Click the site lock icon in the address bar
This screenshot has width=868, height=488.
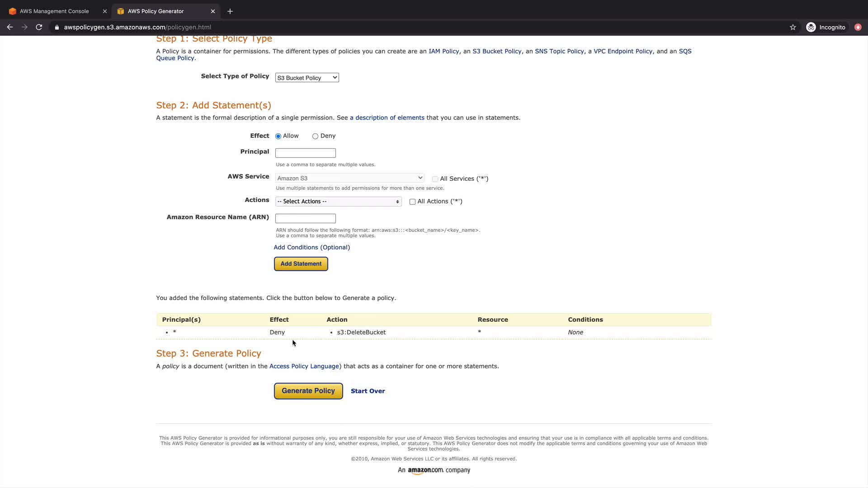click(x=57, y=27)
